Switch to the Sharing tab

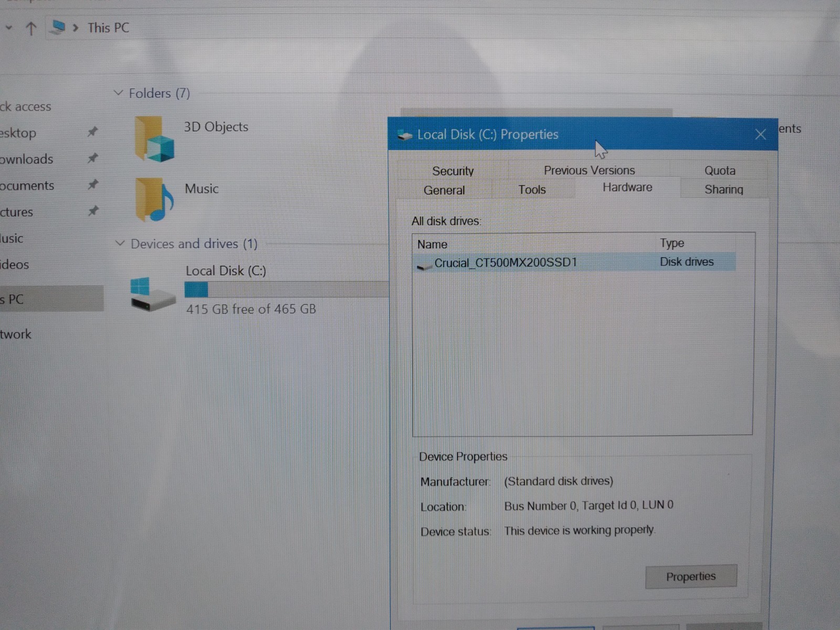click(724, 189)
